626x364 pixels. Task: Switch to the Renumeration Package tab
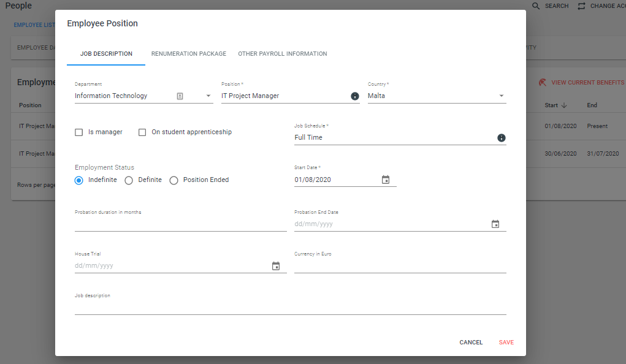pyautogui.click(x=188, y=53)
